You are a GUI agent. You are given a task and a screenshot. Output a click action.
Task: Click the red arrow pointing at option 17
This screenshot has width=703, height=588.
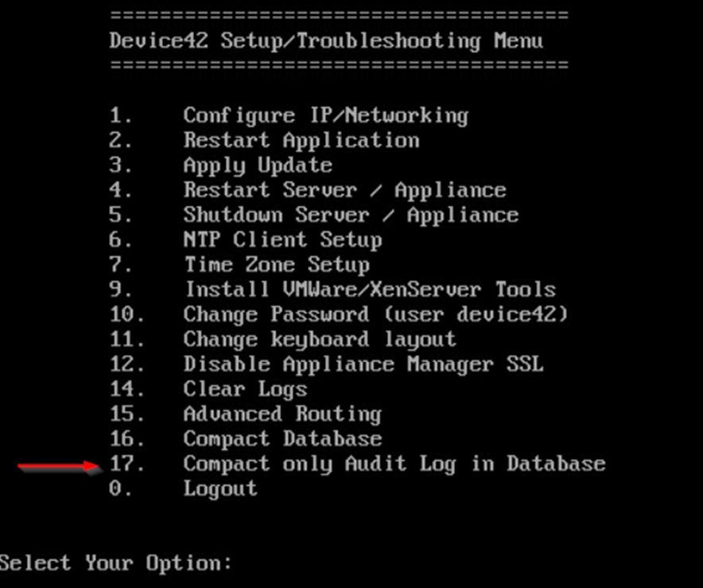tap(60, 467)
